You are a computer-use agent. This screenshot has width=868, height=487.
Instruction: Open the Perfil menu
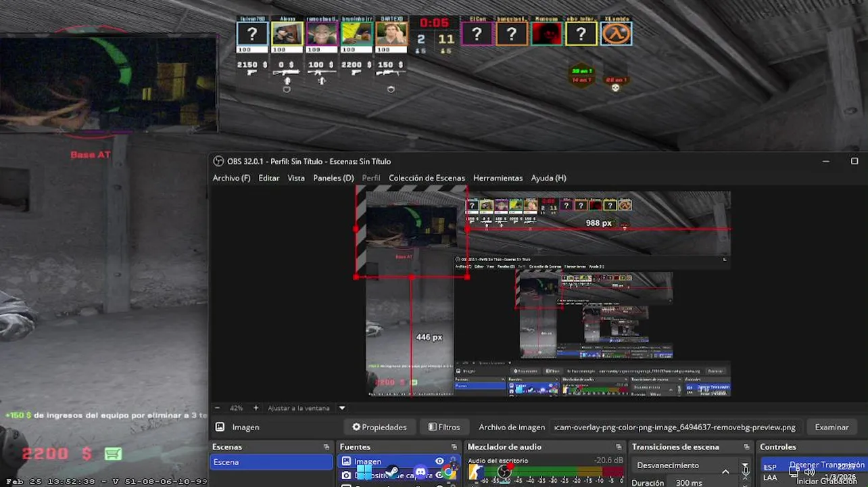[x=371, y=178]
